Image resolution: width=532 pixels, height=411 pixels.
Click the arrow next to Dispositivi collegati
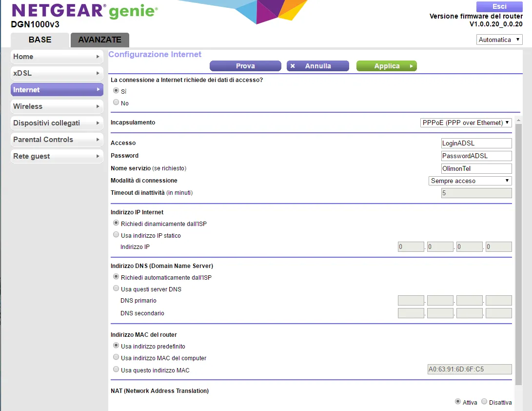coord(98,123)
